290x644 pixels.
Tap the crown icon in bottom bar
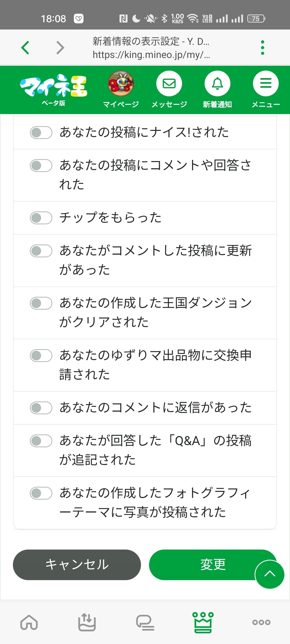click(x=203, y=622)
